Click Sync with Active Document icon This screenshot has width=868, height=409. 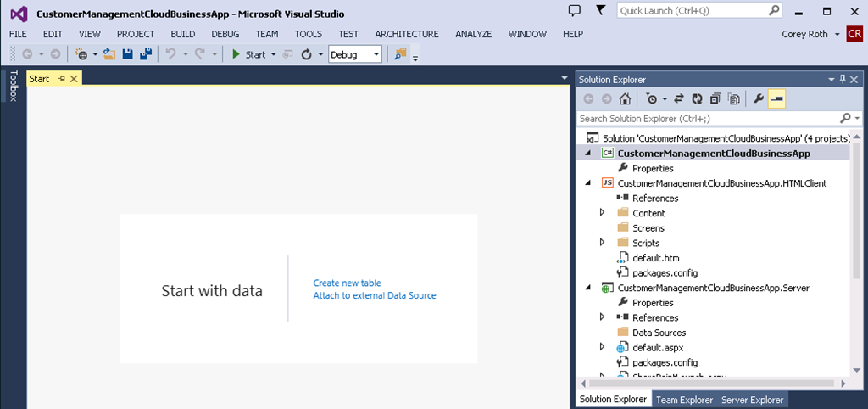point(679,99)
